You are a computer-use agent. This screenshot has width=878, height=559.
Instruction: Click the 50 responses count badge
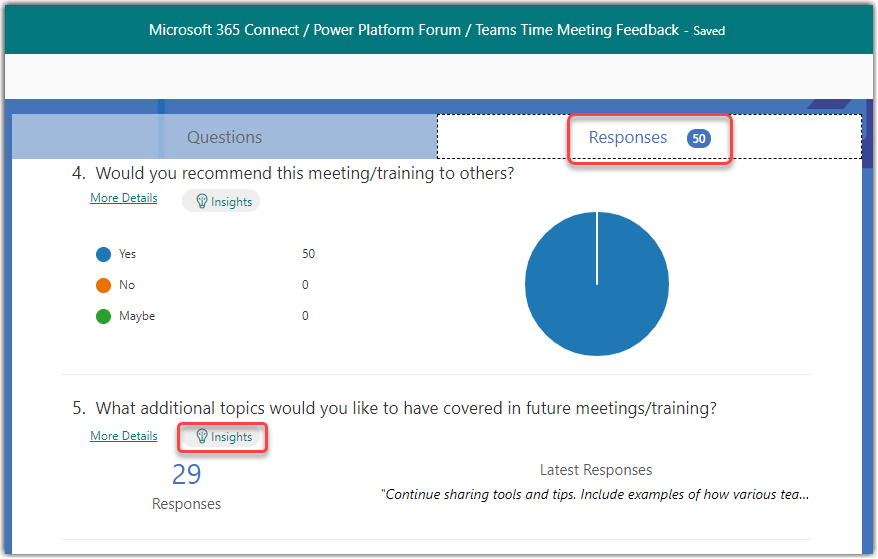(x=699, y=138)
